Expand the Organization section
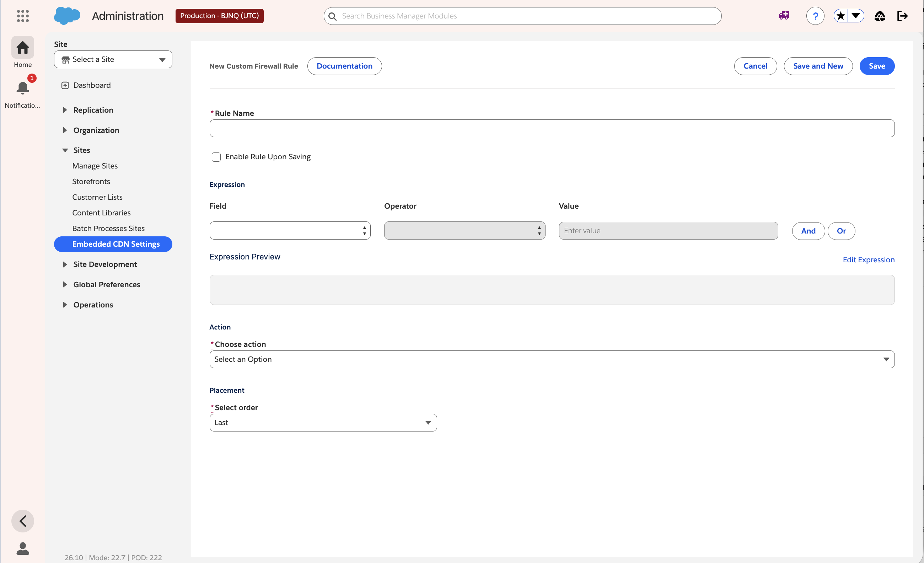Screen dimensions: 924x563 [65, 130]
